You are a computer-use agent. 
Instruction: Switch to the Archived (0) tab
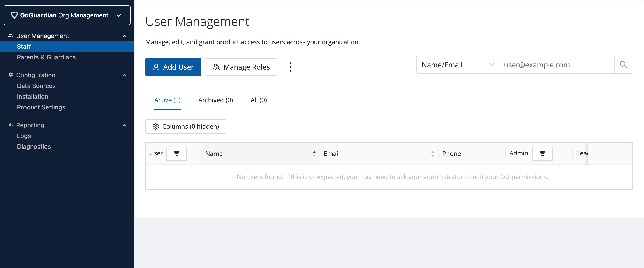(x=216, y=100)
